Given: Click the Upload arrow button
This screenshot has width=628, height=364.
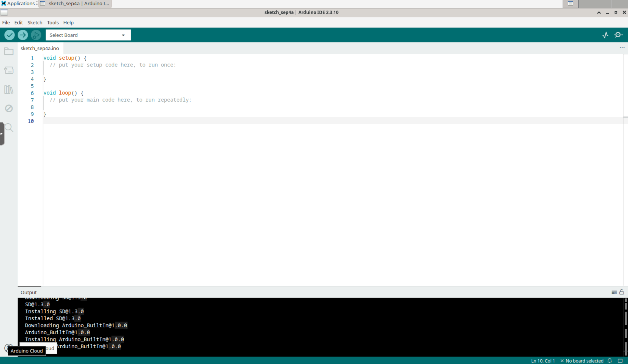Looking at the screenshot, I should coord(23,35).
